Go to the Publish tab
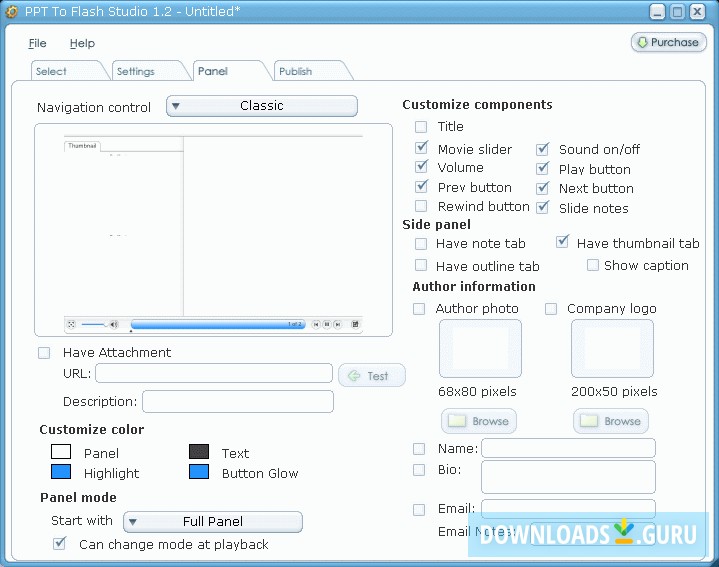The width and height of the screenshot is (719, 567). [312, 71]
